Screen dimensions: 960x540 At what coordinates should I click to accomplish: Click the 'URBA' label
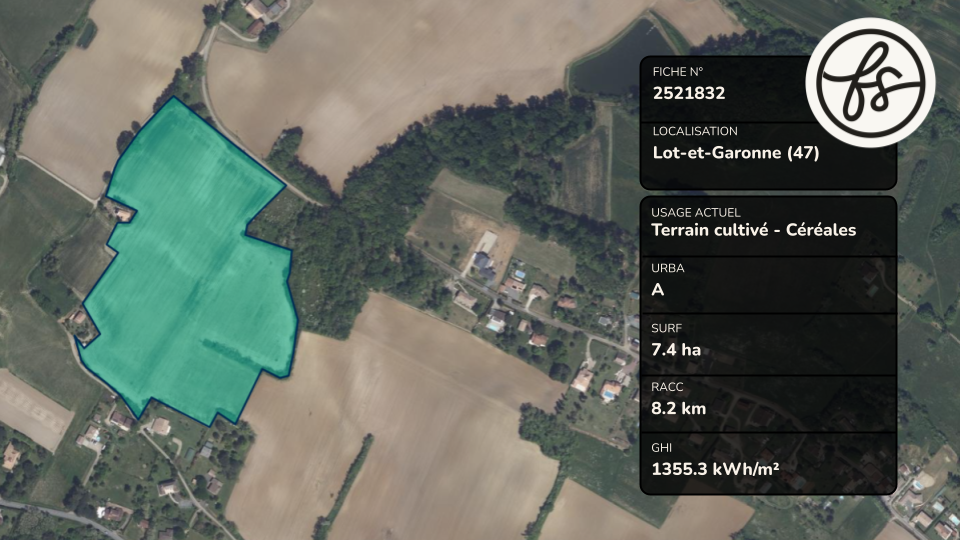668,268
